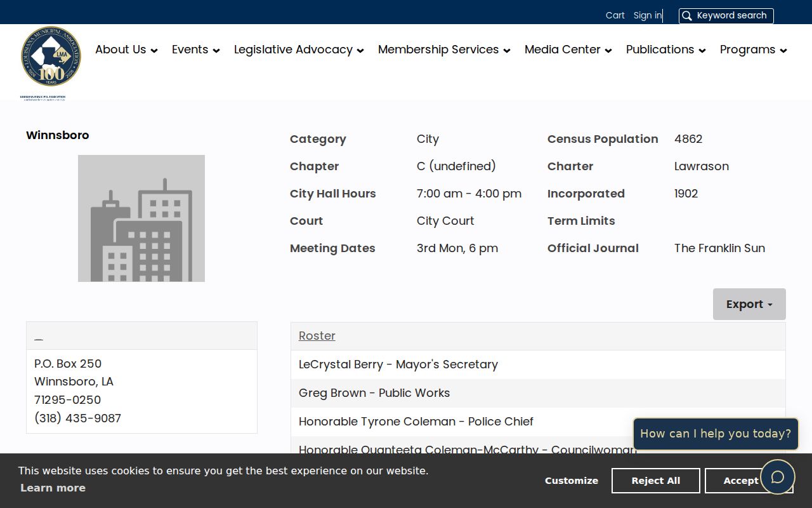The height and width of the screenshot is (508, 812).
Task: Open the Export dropdown button
Action: pyautogui.click(x=749, y=304)
